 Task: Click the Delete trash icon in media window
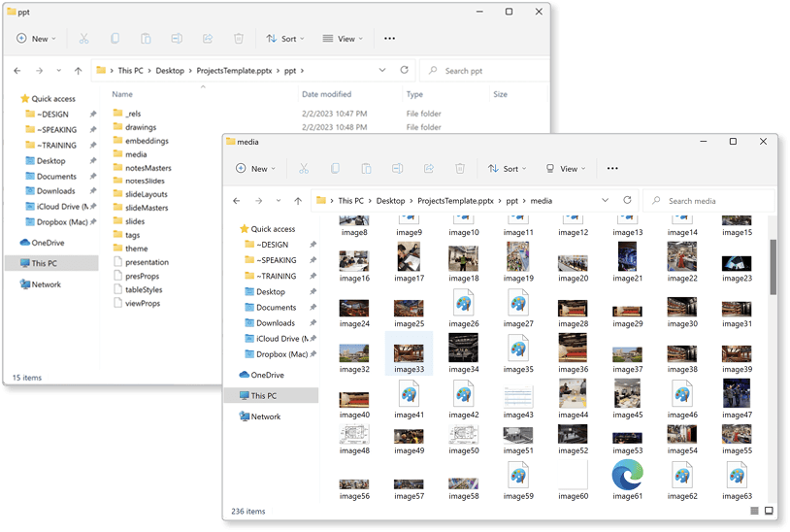coord(460,168)
